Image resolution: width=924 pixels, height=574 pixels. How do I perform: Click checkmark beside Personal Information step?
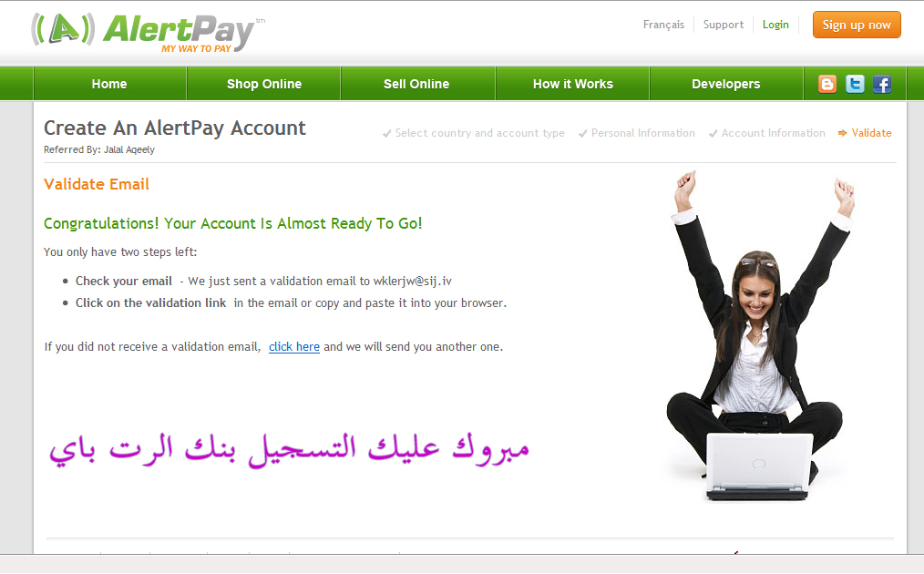coord(583,134)
